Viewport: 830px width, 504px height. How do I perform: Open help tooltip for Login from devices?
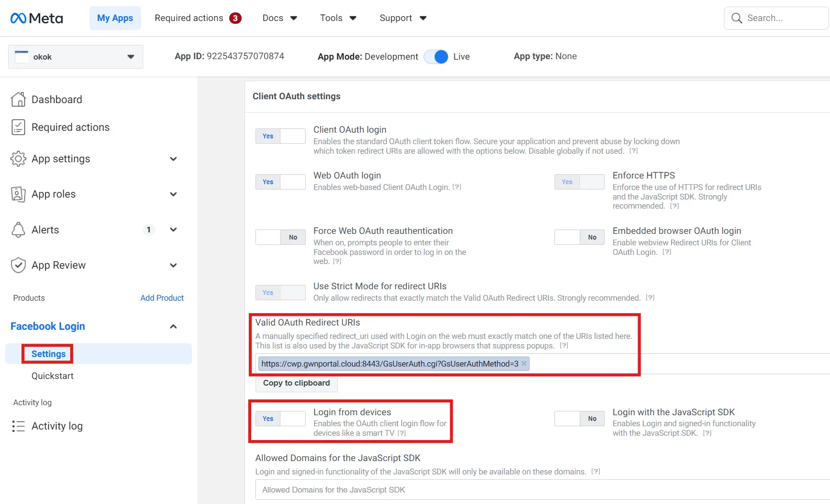(402, 433)
